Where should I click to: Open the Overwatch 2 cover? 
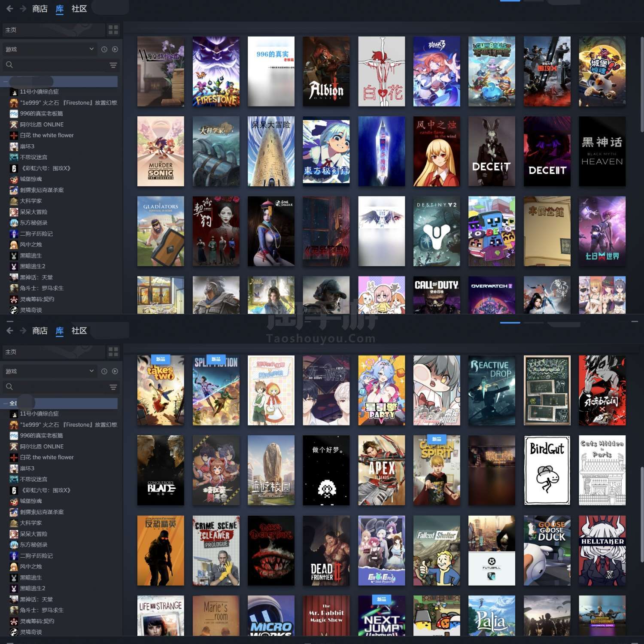point(492,295)
